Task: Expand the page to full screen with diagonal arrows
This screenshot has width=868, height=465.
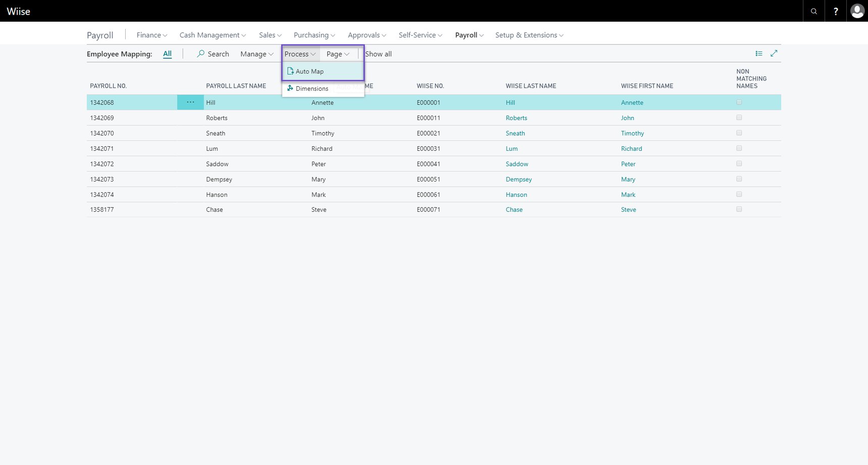Action: pos(775,53)
